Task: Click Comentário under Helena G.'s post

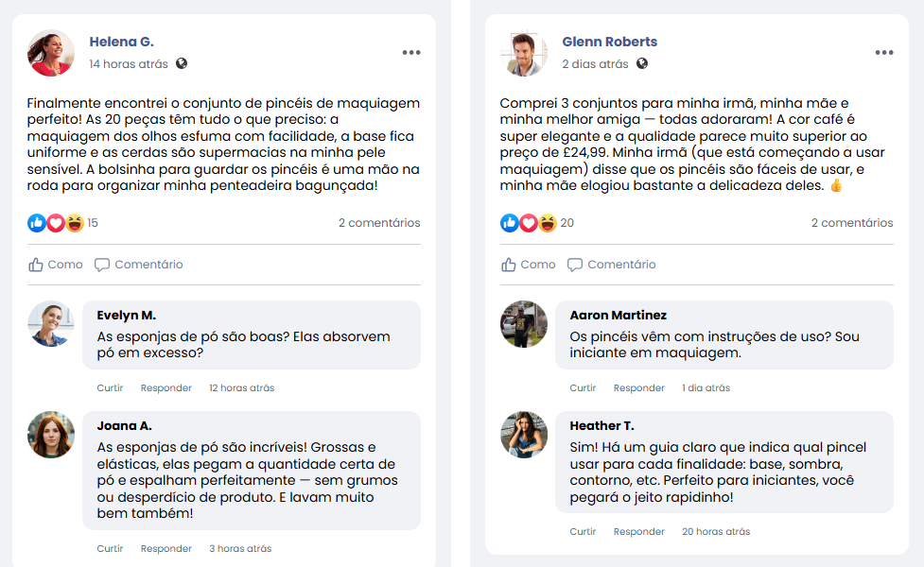Action: coord(139,265)
